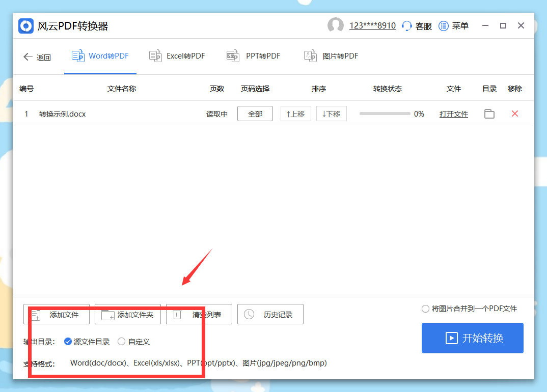Switch to the Excel转PDF tab
Viewport: 547px width, 392px height.
177,56
